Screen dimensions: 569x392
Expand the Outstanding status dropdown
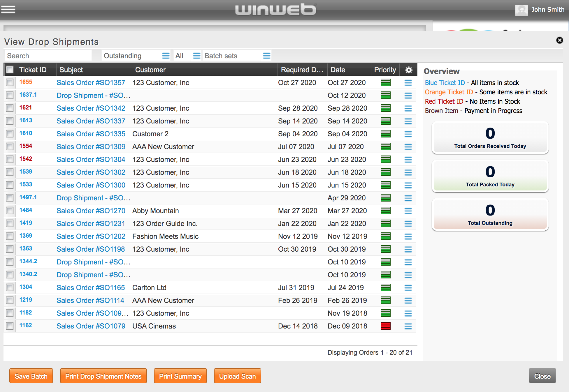coord(166,56)
